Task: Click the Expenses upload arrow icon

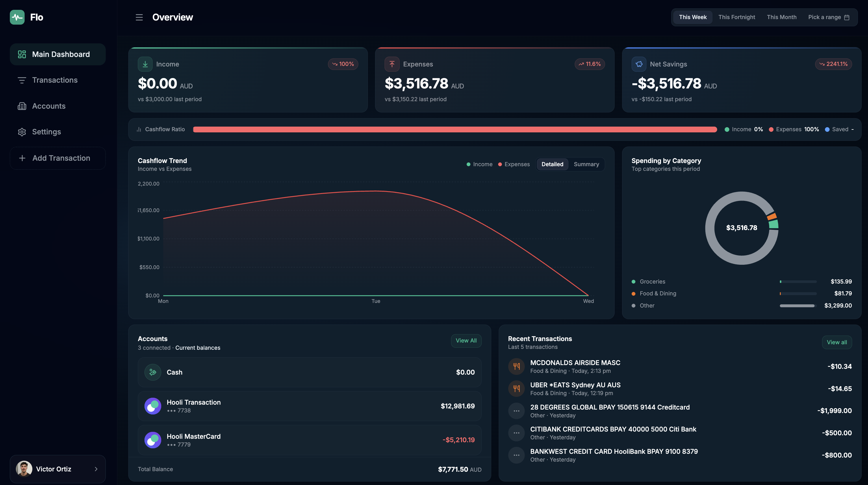Action: pyautogui.click(x=392, y=64)
